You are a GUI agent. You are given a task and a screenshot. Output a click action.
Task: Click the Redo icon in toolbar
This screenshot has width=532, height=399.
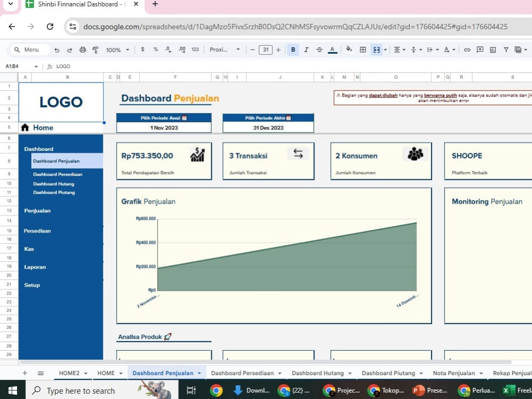pyautogui.click(x=70, y=50)
